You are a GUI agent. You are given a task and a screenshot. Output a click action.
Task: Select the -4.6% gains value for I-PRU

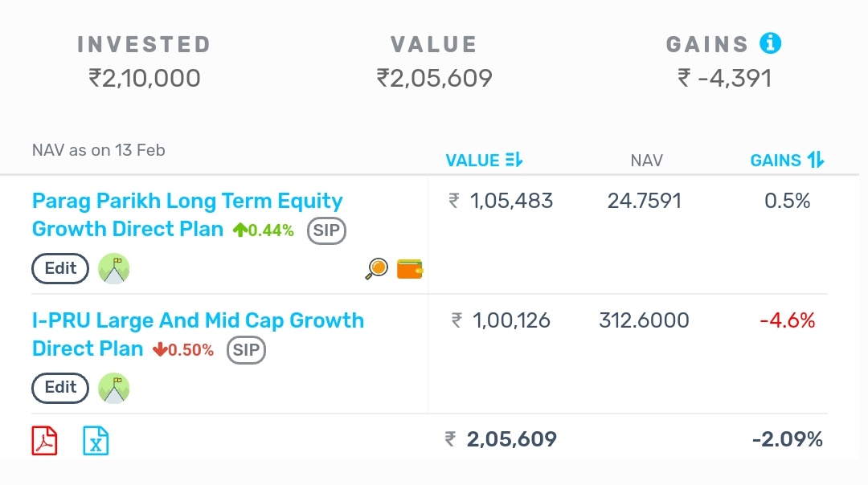point(787,321)
